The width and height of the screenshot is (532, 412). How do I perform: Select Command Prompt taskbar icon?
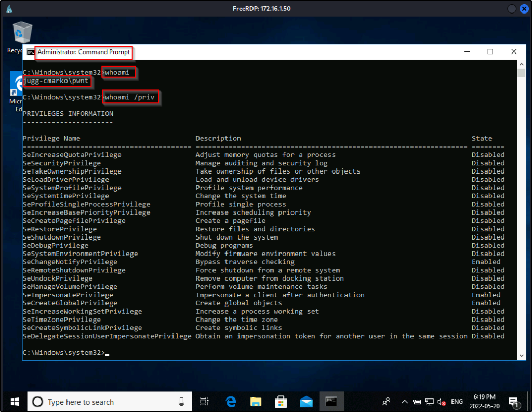click(331, 401)
